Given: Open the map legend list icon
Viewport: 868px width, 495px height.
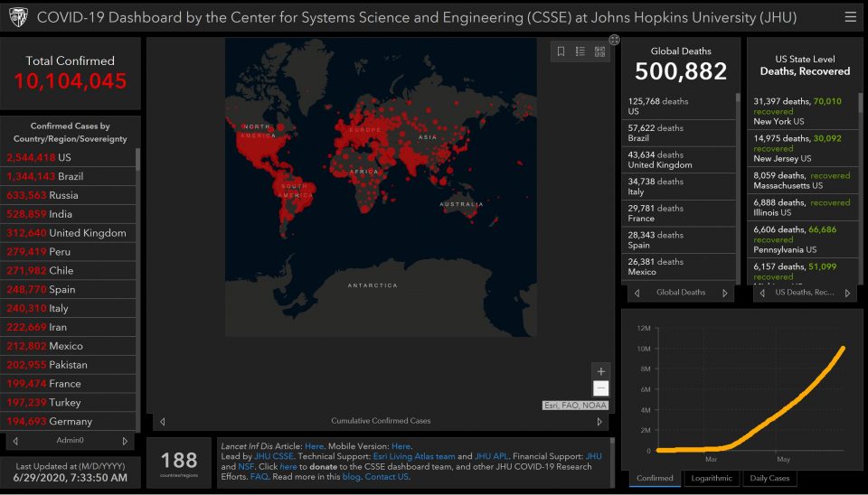Looking at the screenshot, I should [580, 51].
